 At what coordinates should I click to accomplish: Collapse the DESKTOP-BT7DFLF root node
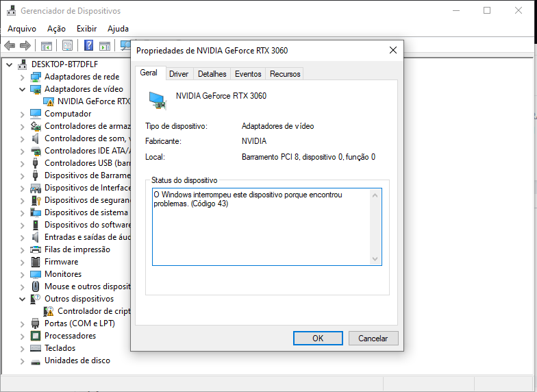tap(10, 64)
